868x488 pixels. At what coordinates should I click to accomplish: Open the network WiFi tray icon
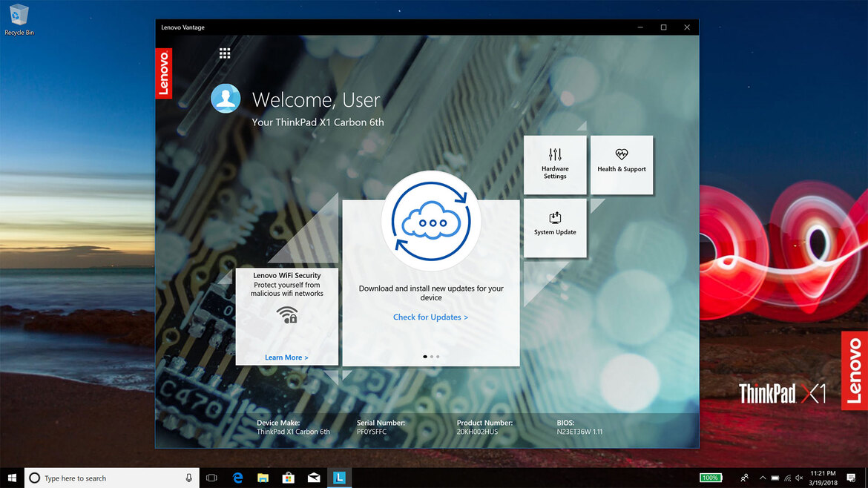pyautogui.click(x=787, y=478)
